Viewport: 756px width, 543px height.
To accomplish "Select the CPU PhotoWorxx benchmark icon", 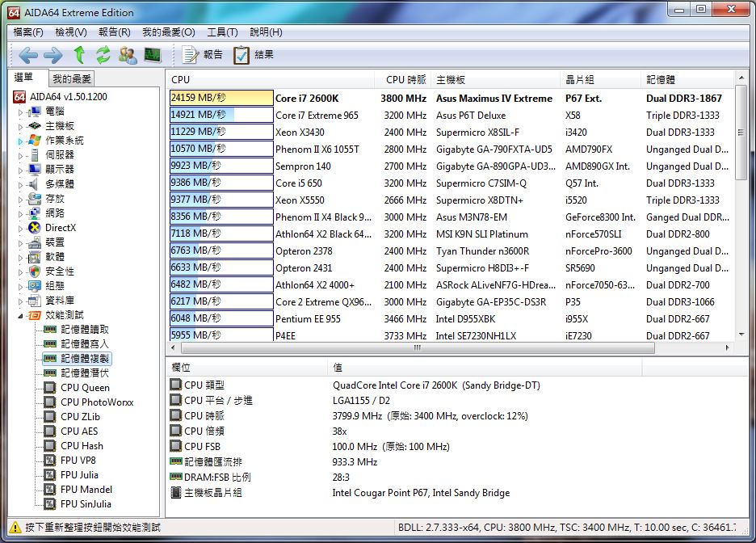I will tap(49, 402).
